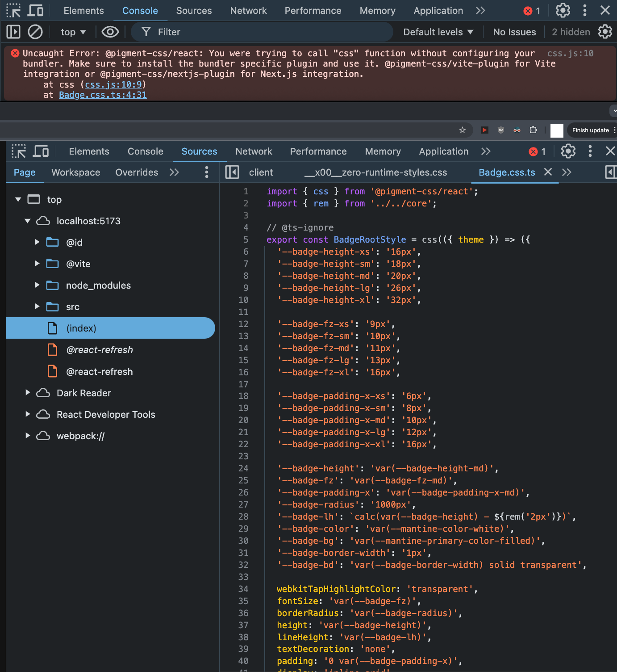This screenshot has width=617, height=672.
Task: Collapse the localhost:5173 node
Action: (28, 221)
